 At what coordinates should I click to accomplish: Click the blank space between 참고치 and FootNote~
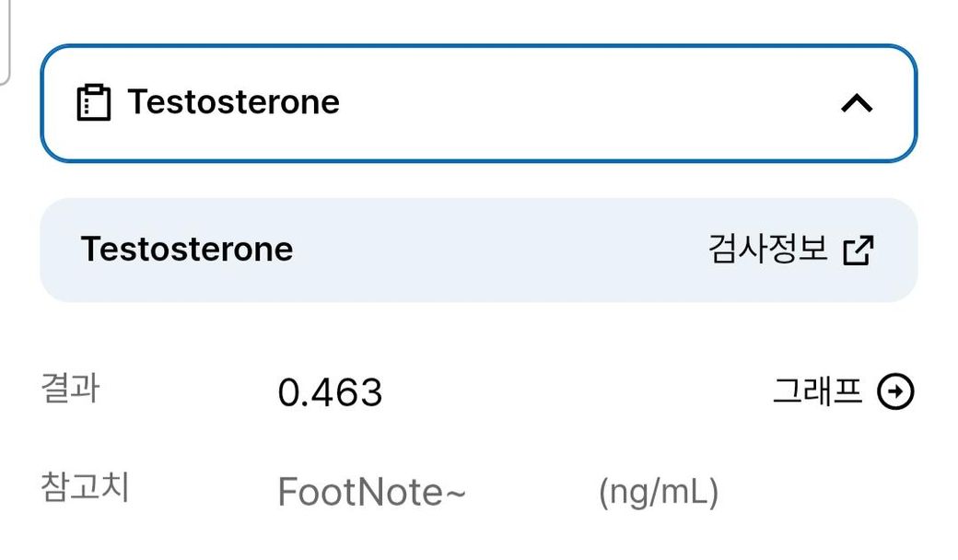[x=203, y=490]
